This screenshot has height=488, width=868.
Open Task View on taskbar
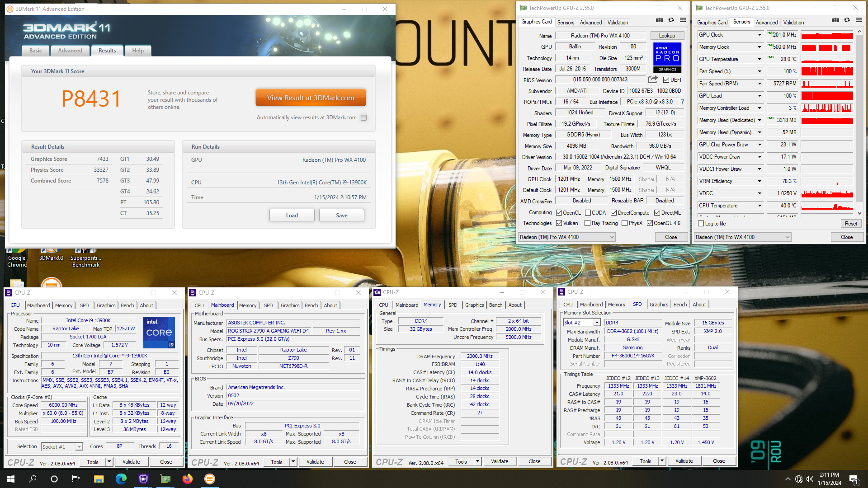[x=76, y=479]
